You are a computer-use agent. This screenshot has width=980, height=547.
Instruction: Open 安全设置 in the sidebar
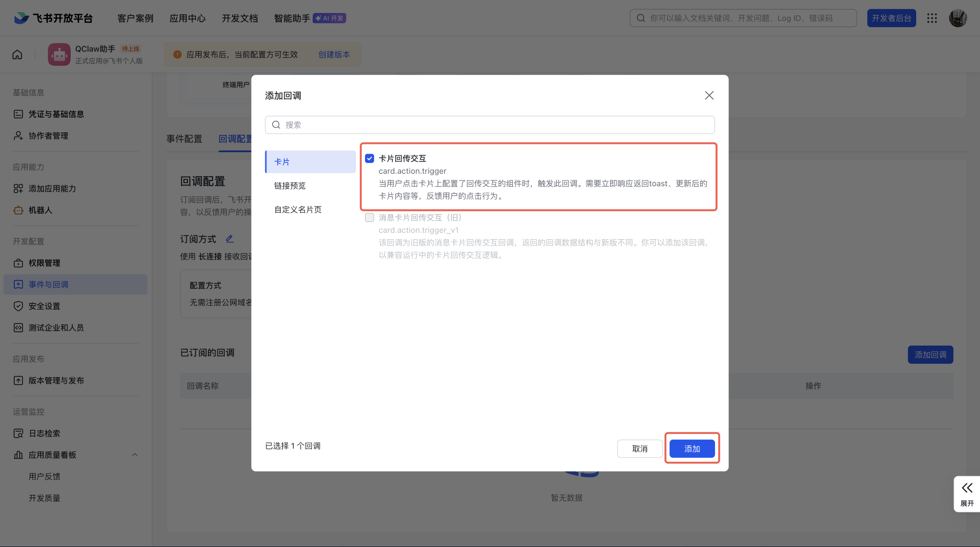pos(43,306)
